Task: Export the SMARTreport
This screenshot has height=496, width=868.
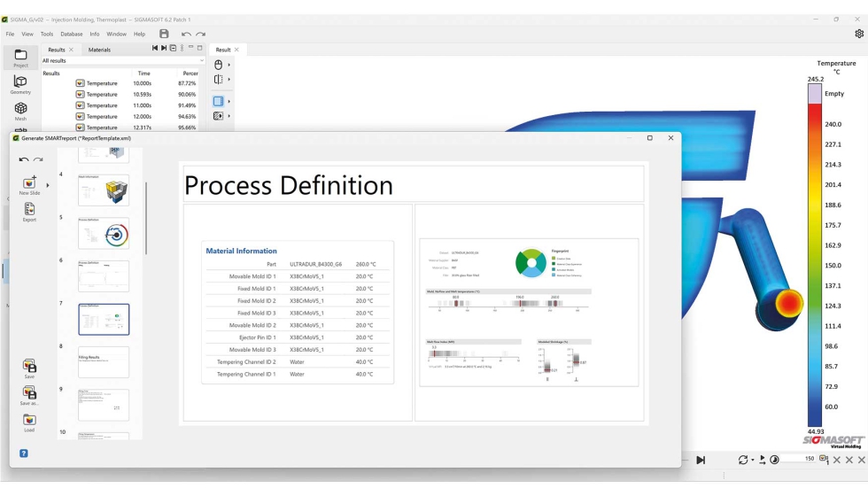Action: coord(29,212)
